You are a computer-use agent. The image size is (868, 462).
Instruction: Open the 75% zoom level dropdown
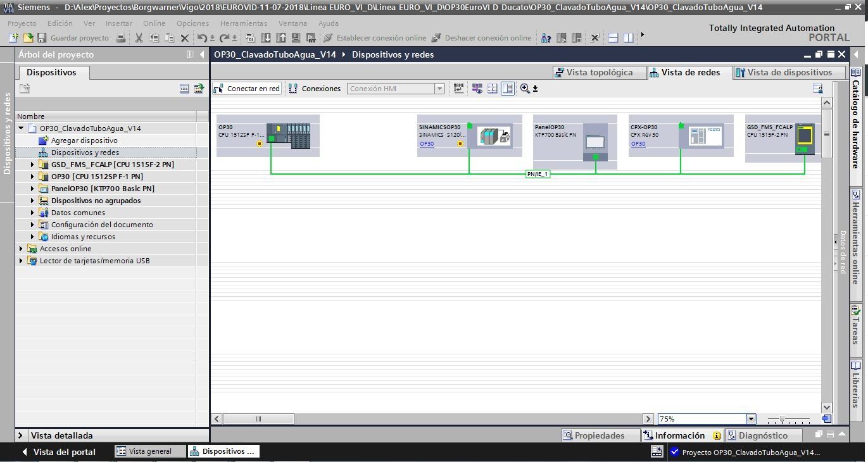(x=751, y=419)
